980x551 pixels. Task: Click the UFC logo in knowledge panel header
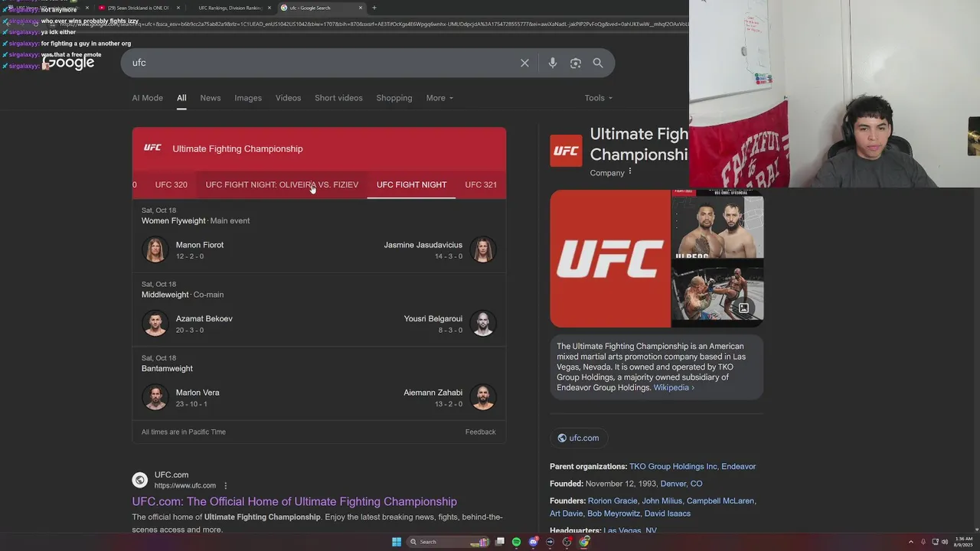(566, 151)
